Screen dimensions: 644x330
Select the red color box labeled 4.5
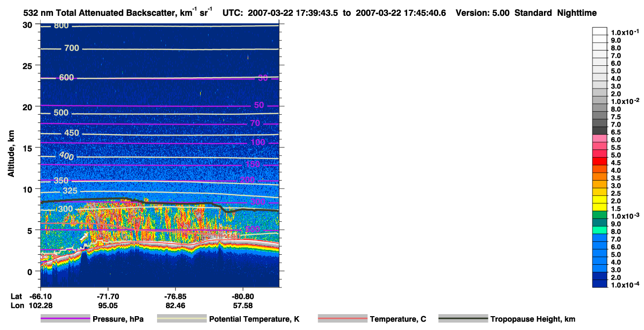tap(600, 162)
